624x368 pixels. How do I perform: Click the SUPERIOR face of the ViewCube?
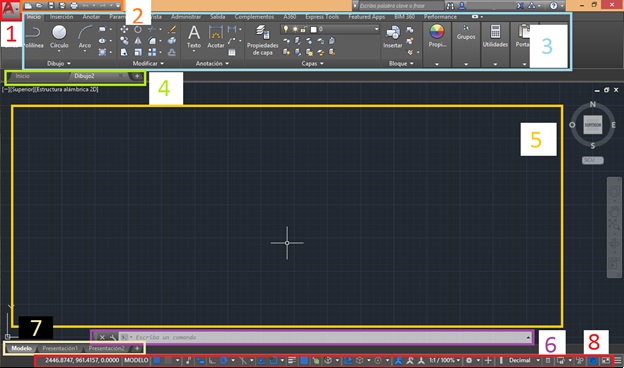coord(593,125)
